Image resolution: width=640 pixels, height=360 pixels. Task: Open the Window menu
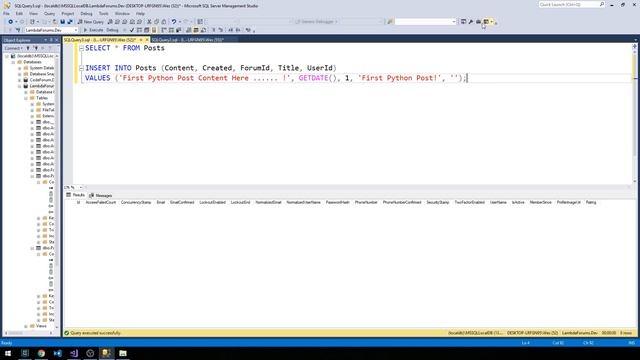click(122, 13)
